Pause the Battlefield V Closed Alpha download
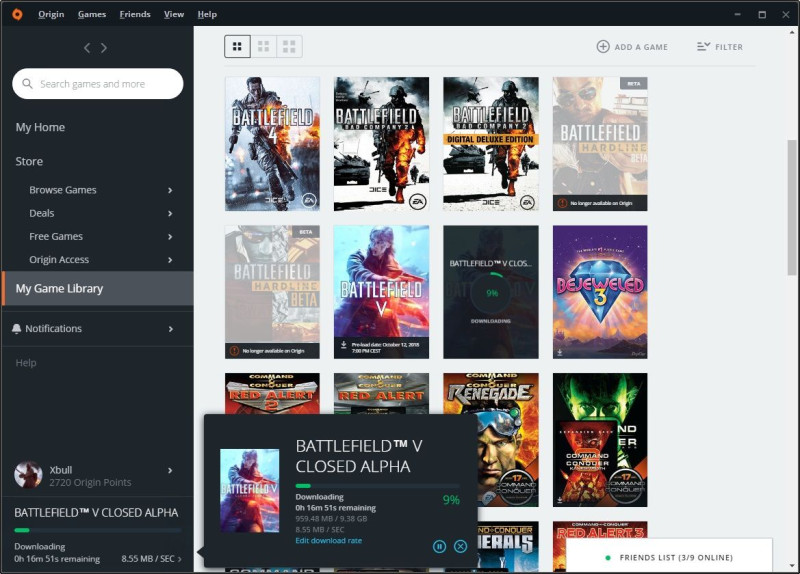Image resolution: width=800 pixels, height=574 pixels. [x=439, y=546]
